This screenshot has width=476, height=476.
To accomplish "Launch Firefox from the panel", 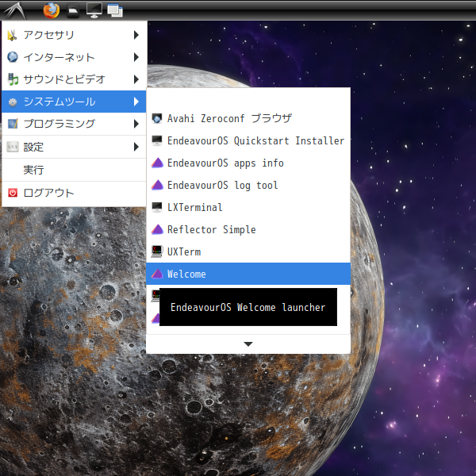I will click(52, 10).
